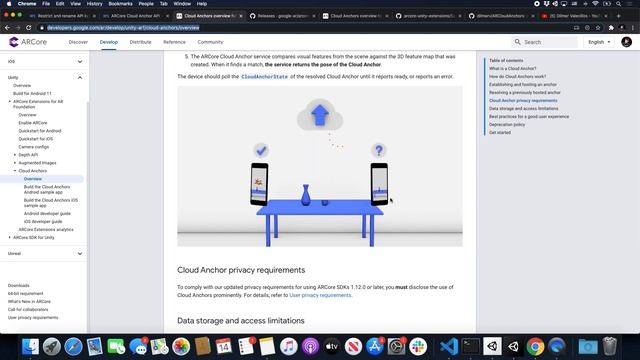640x360 pixels.
Task: Click the Cloud Anchor table illustration
Action: [320, 167]
